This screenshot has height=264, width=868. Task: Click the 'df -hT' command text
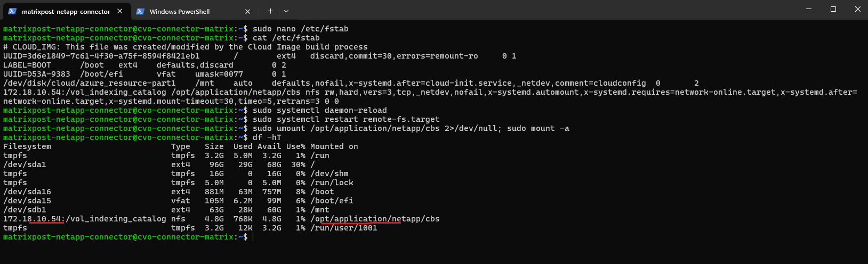[267, 137]
